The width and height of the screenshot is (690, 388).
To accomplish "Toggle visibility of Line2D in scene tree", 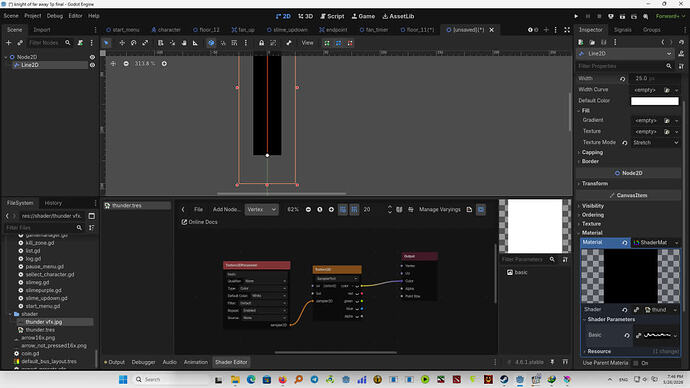I will click(x=92, y=65).
